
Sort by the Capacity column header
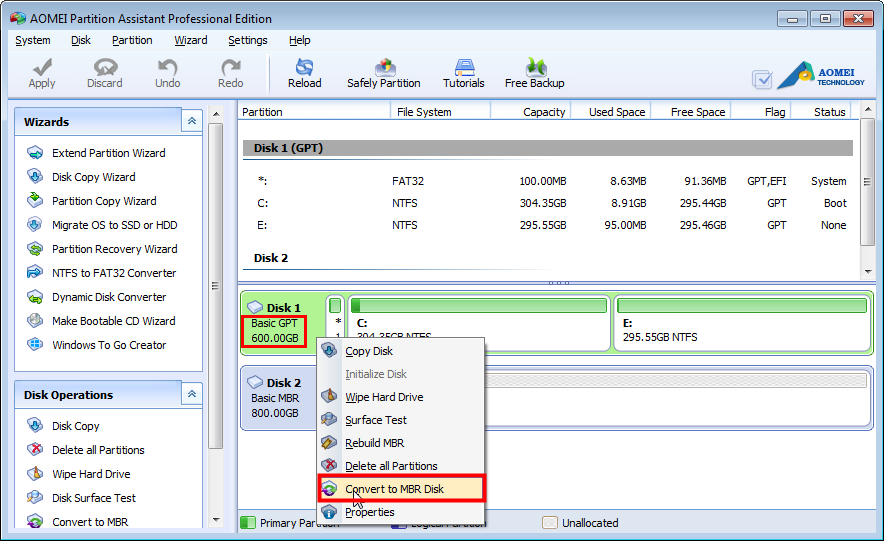tap(531, 112)
